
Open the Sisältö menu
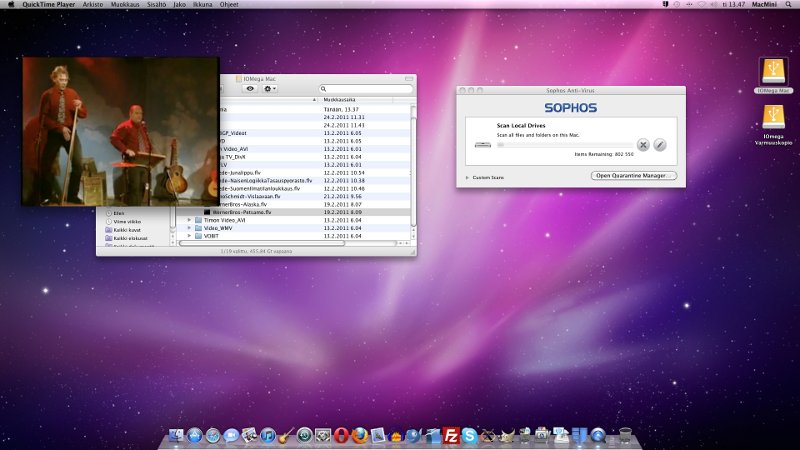[157, 4]
